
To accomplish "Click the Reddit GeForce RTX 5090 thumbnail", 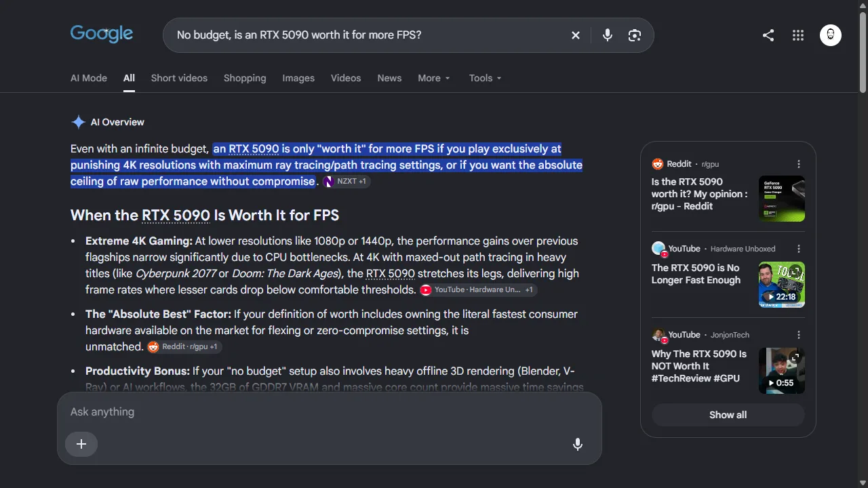I will tap(782, 199).
